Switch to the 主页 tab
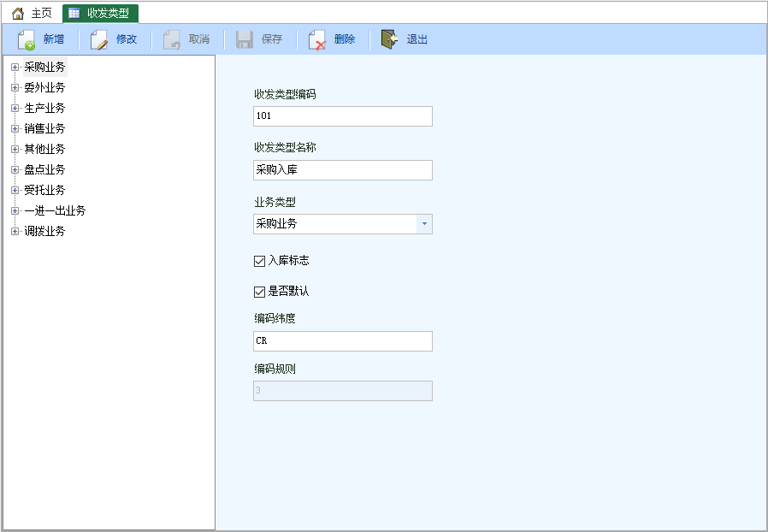The image size is (768, 532). [x=32, y=13]
